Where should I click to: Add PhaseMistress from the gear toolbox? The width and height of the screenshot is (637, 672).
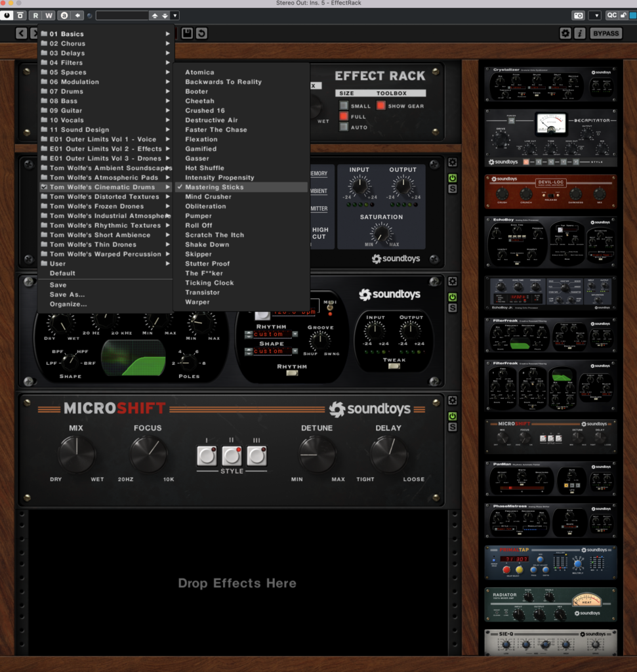(550, 520)
